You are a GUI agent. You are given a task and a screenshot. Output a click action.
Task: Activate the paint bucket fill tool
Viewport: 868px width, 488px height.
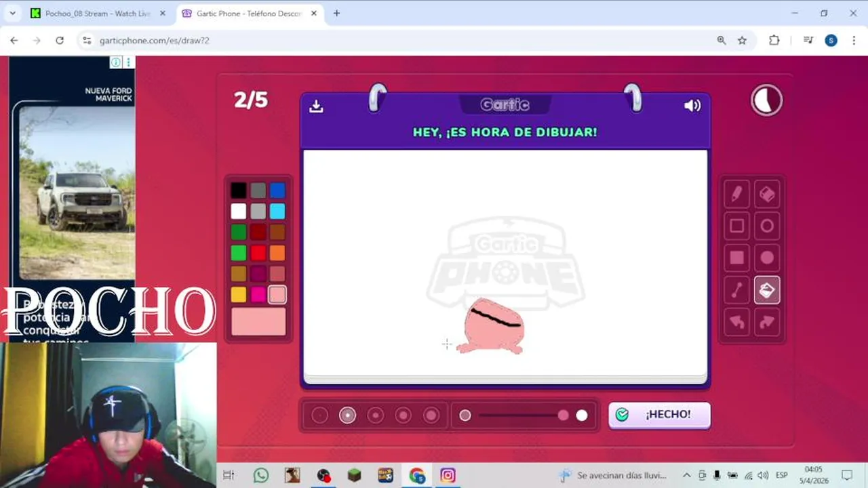click(767, 290)
